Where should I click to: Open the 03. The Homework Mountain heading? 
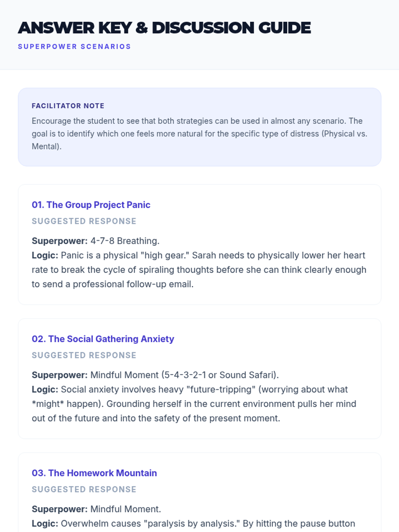(x=94, y=473)
